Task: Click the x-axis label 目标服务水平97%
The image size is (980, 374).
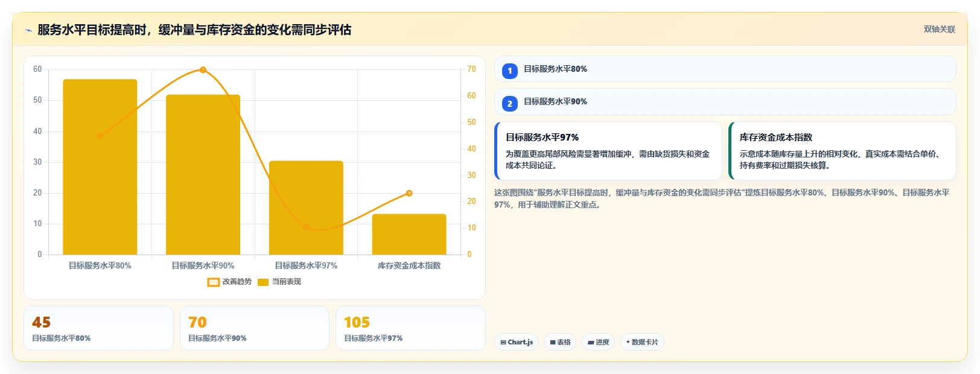Action: pyautogui.click(x=306, y=265)
